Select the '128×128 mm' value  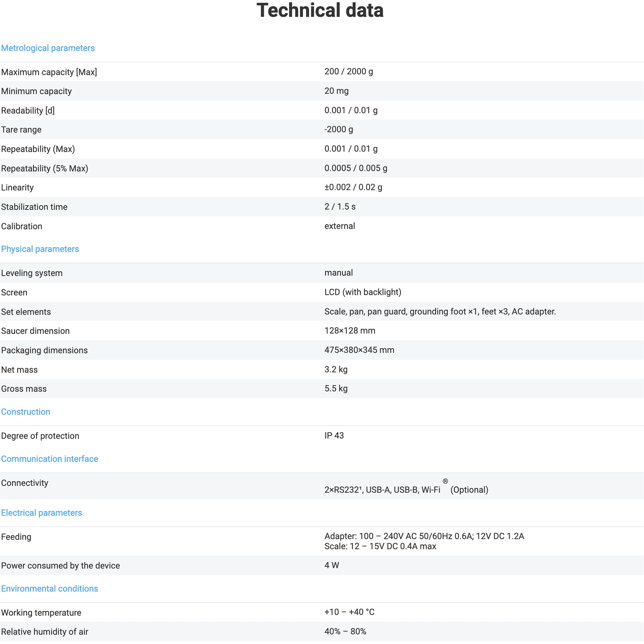click(x=350, y=331)
